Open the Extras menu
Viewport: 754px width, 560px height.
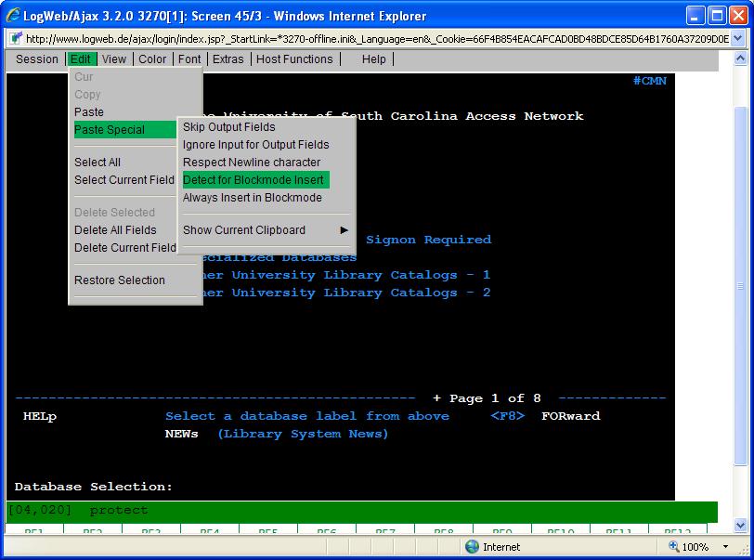(x=227, y=59)
